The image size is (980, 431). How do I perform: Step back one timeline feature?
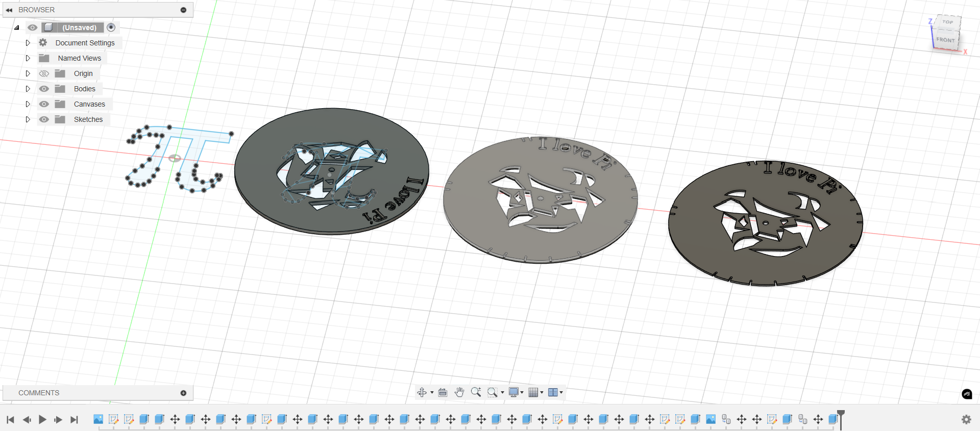pyautogui.click(x=27, y=419)
